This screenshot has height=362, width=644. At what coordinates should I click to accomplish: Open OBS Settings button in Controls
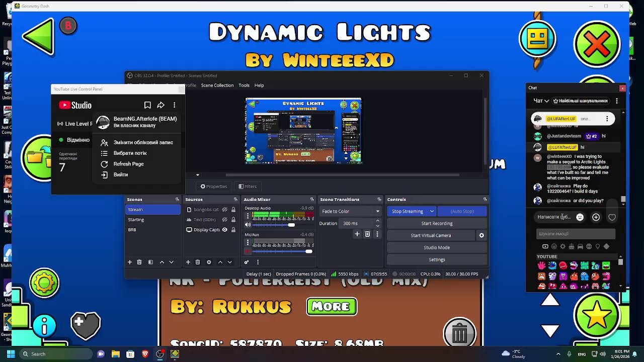[x=437, y=259]
